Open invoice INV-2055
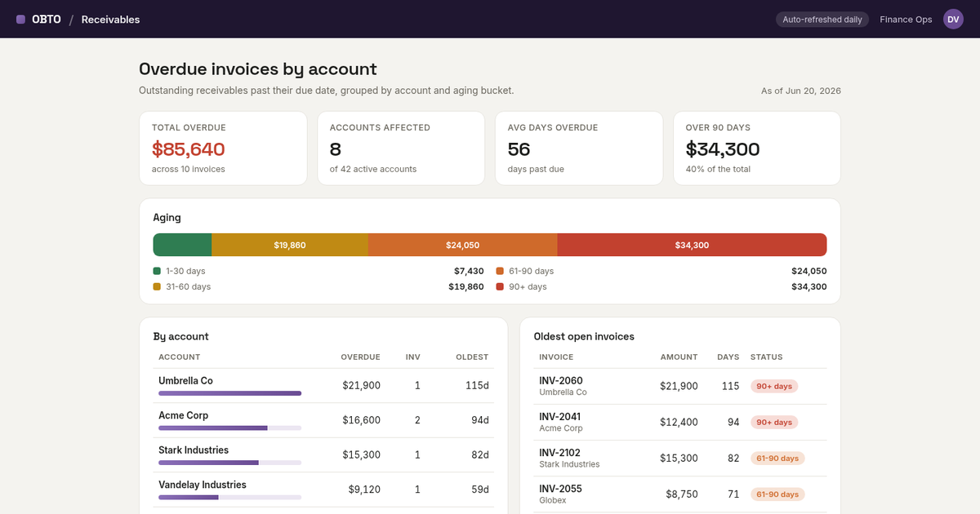The image size is (980, 514). click(x=561, y=489)
